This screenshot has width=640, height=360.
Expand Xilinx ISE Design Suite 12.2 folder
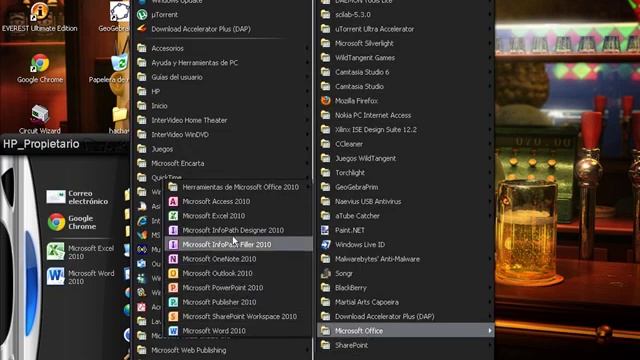point(405,129)
